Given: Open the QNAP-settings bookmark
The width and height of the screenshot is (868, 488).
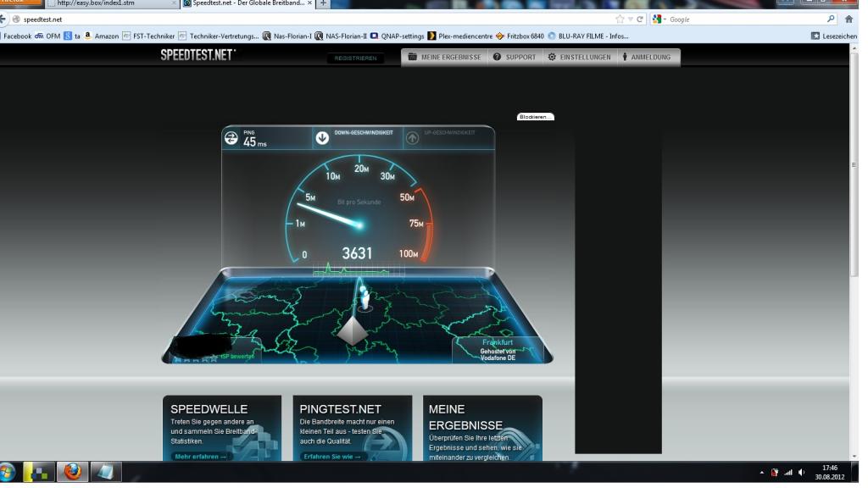Looking at the screenshot, I should click(397, 36).
